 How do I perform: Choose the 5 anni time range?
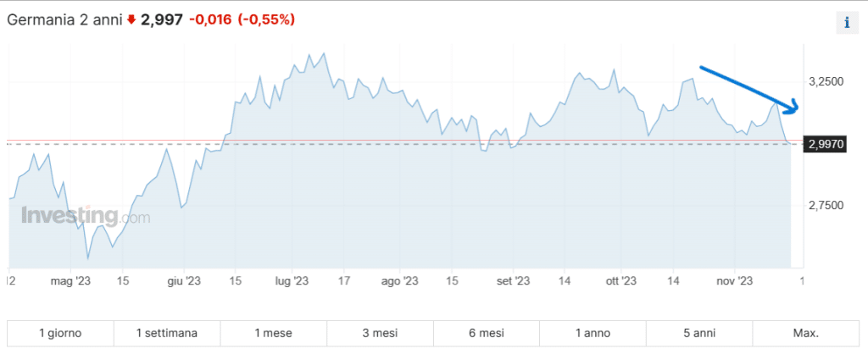pos(699,333)
